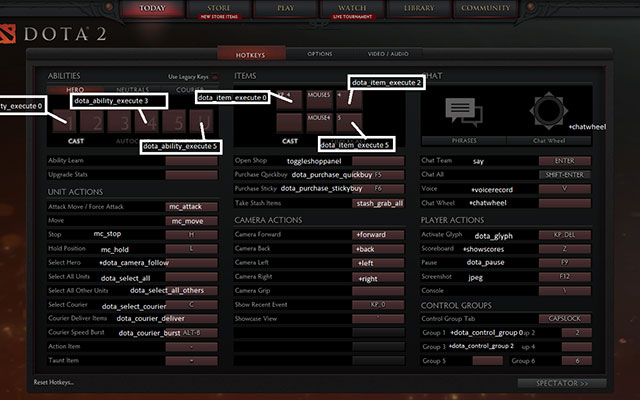The height and width of the screenshot is (400, 640).
Task: Select hero ability slot 2
Action: tap(91, 122)
